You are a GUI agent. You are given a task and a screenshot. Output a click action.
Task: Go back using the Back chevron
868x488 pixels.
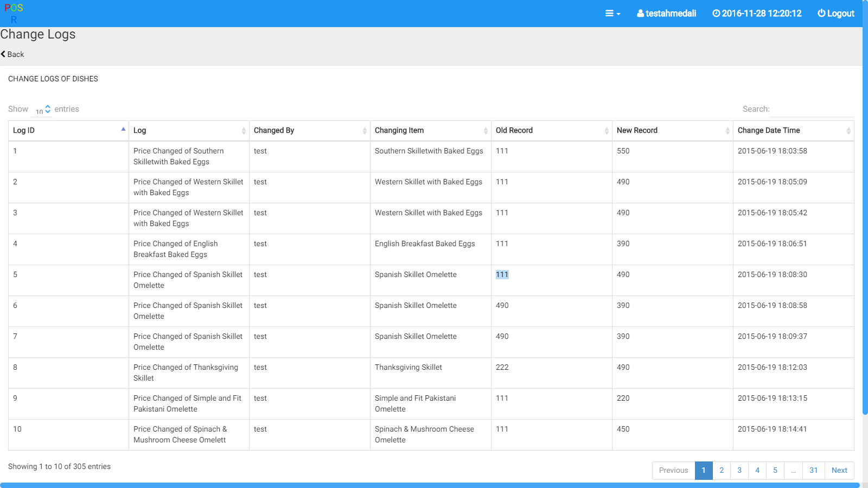tap(4, 54)
